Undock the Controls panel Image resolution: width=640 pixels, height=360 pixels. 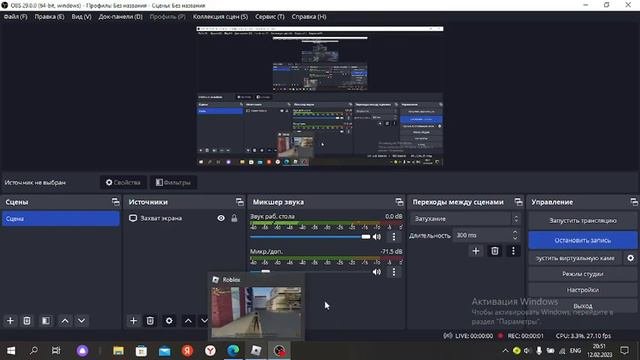point(634,202)
